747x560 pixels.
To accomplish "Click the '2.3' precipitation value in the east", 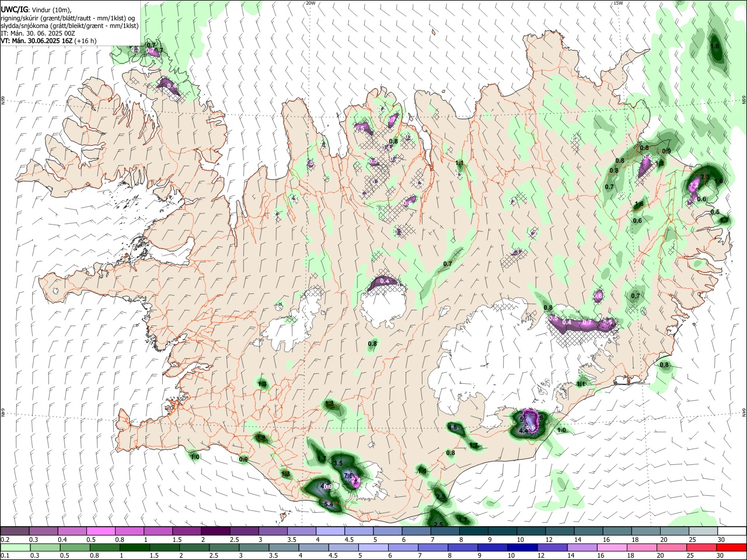I will 705,177.
